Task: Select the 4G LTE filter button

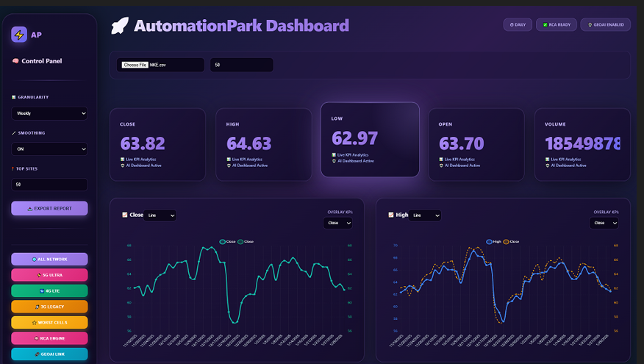Action: click(49, 291)
